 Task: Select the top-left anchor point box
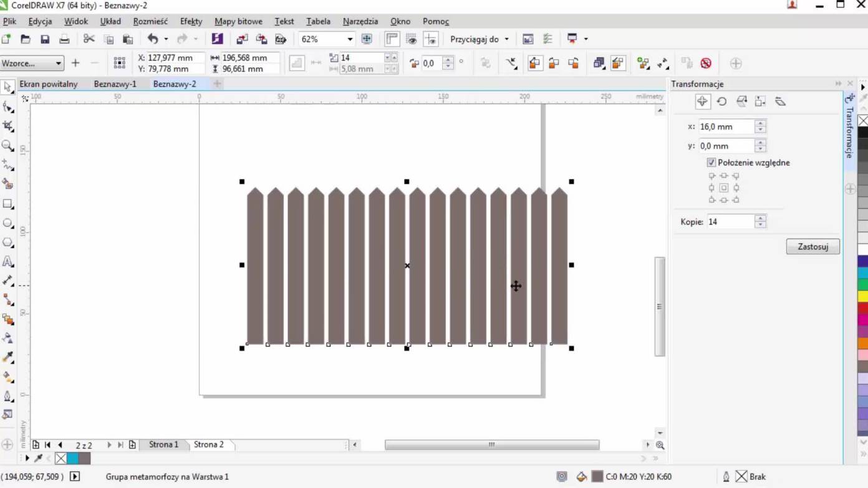click(x=712, y=176)
